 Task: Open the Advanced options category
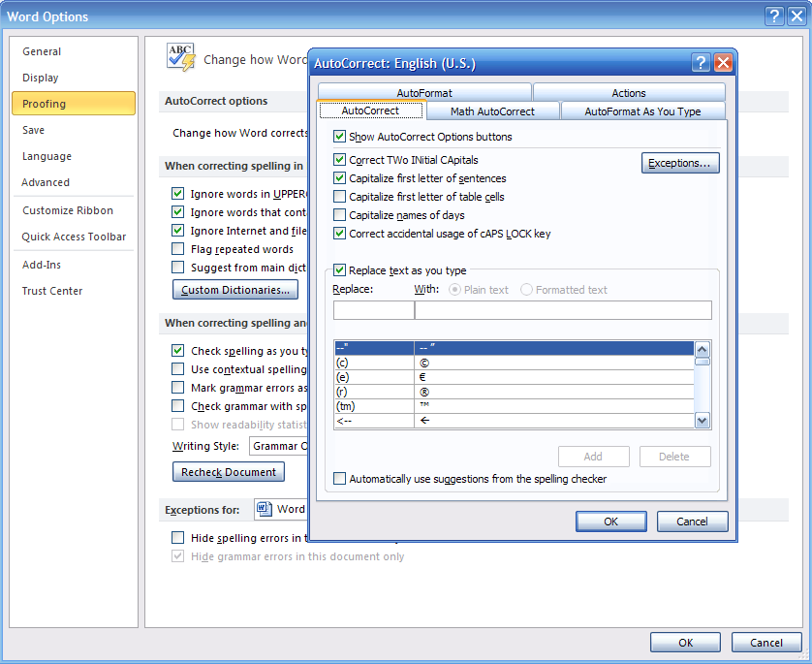tap(74, 182)
